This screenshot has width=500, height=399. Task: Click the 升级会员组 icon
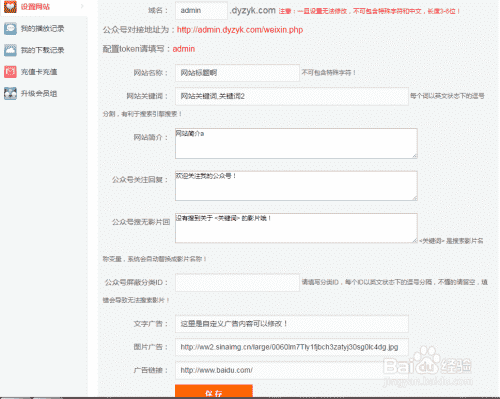[10, 93]
